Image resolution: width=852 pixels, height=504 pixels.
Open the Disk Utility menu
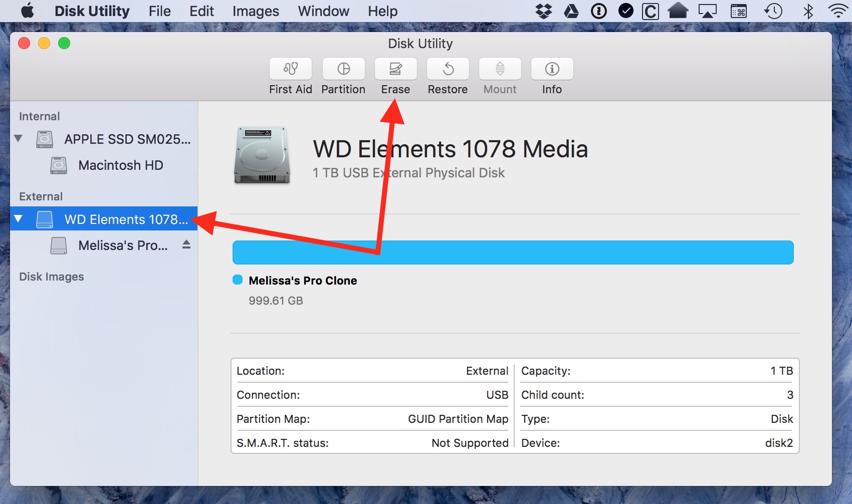point(92,11)
